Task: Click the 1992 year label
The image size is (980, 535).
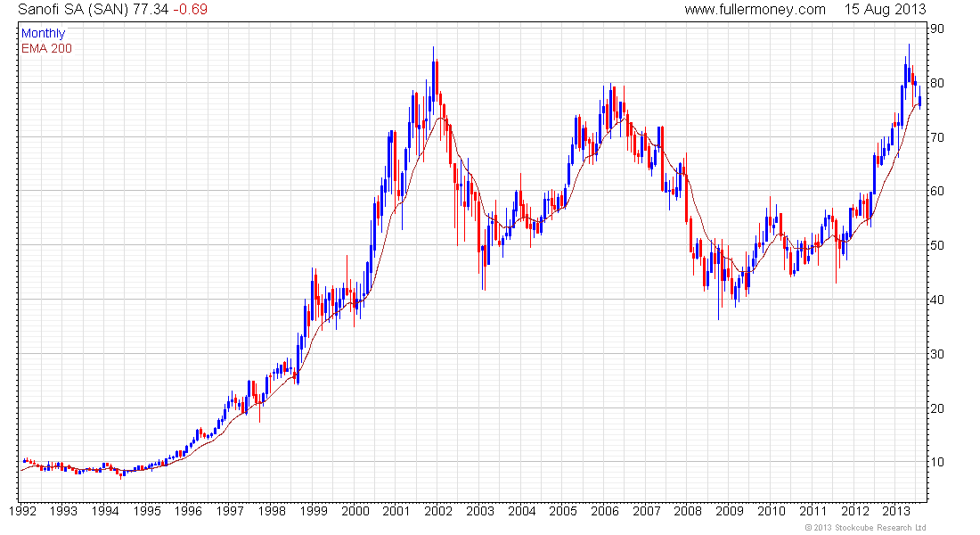Action: [23, 511]
